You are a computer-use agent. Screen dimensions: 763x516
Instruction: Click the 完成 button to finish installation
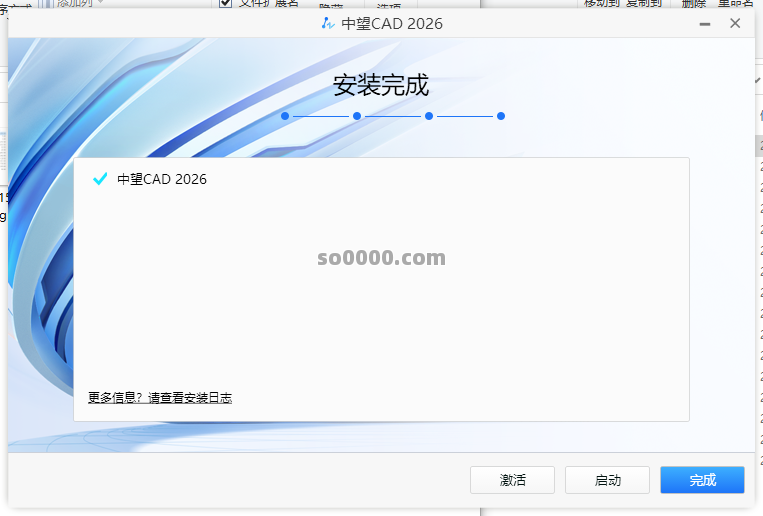click(702, 480)
